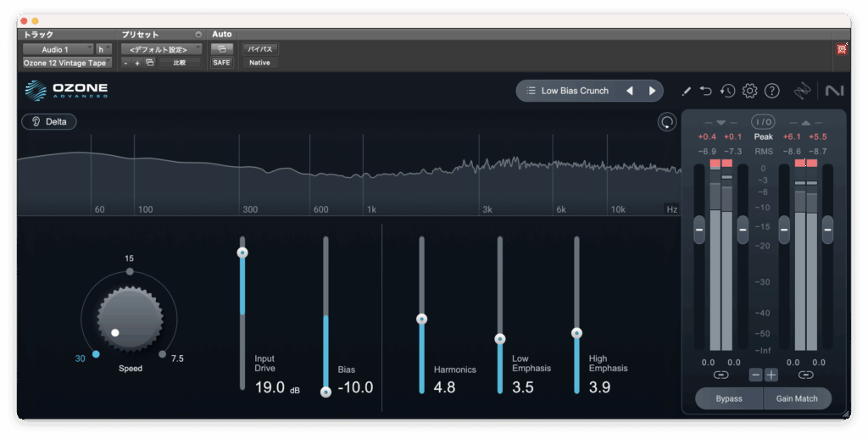
Task: Click the SAFE automation button
Action: click(x=220, y=63)
